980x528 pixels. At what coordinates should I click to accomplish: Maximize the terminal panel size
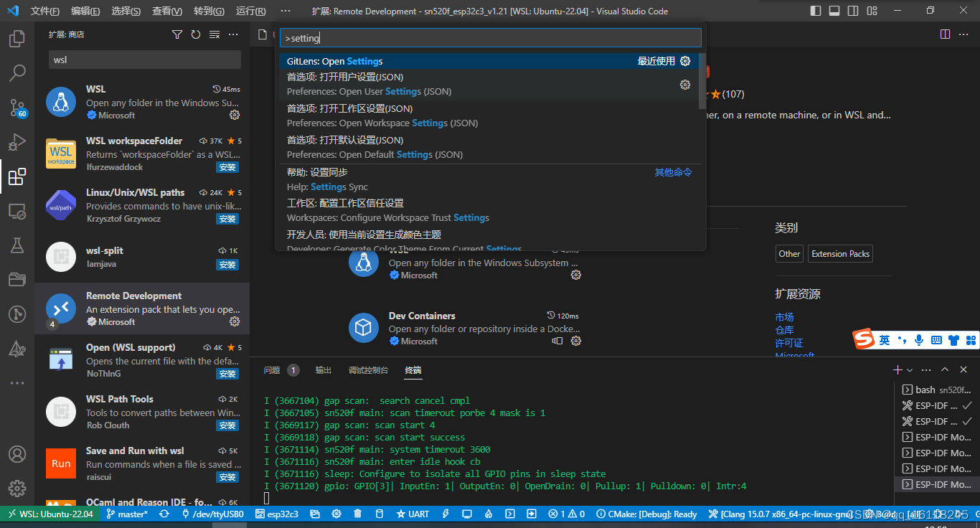pos(945,369)
